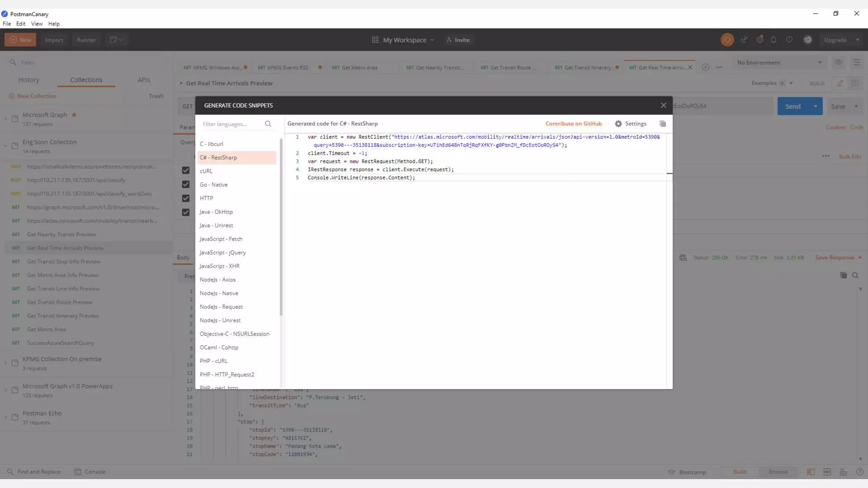Image resolution: width=868 pixels, height=488 pixels.
Task: Expand the Microsoft Graph collection
Action: (6, 119)
